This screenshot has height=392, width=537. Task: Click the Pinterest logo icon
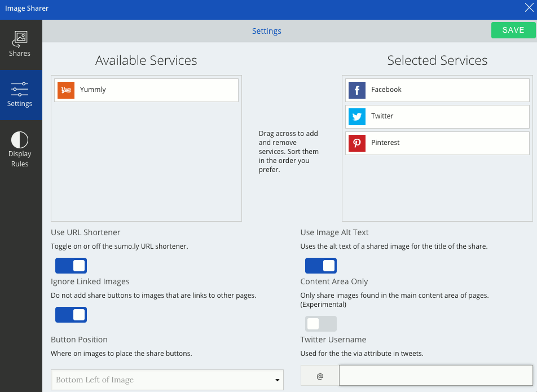click(357, 143)
